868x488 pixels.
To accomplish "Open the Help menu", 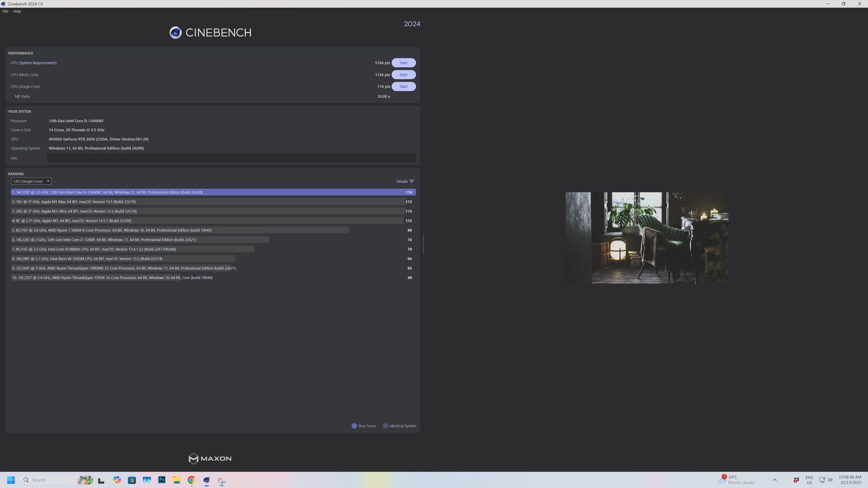I will click(x=17, y=11).
